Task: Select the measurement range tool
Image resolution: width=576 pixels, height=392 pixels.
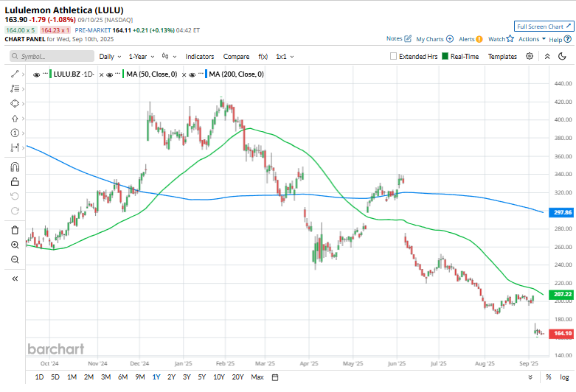Action: point(15,147)
